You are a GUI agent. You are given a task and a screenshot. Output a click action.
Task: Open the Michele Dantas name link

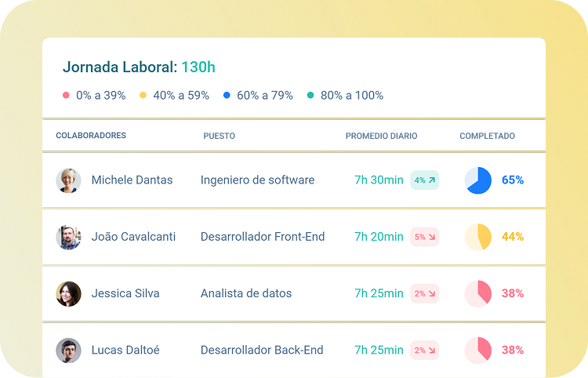pos(132,180)
